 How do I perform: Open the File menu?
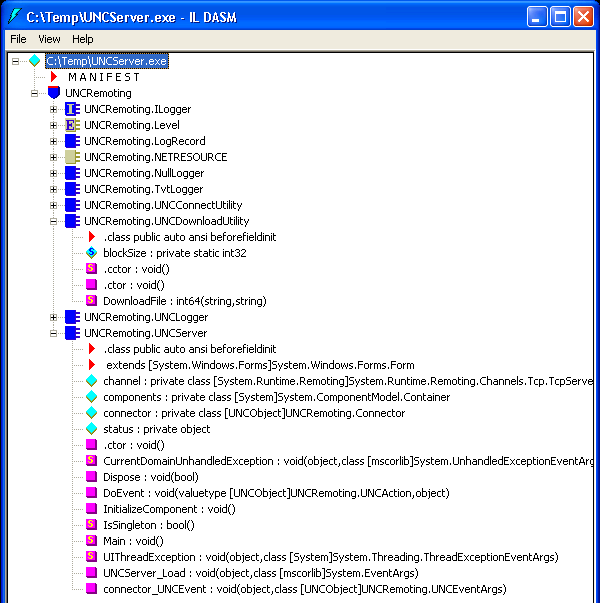(18, 39)
